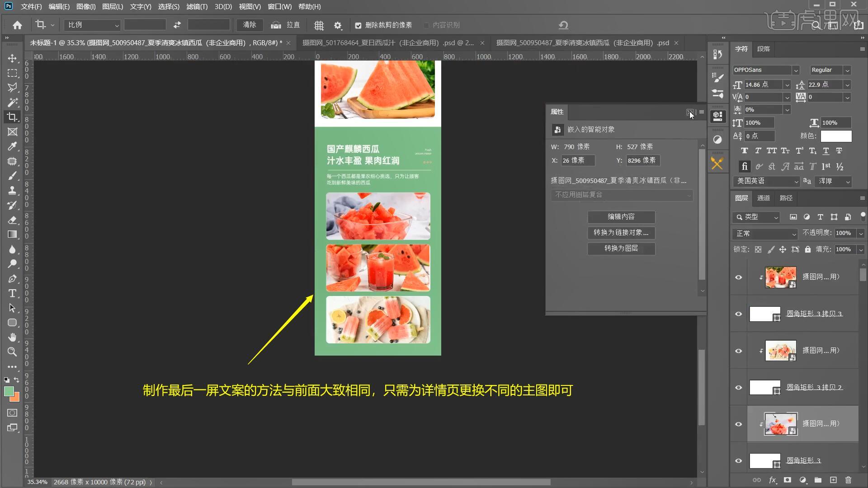The width and height of the screenshot is (868, 488).
Task: Click the 编辑内容 button
Action: click(621, 217)
